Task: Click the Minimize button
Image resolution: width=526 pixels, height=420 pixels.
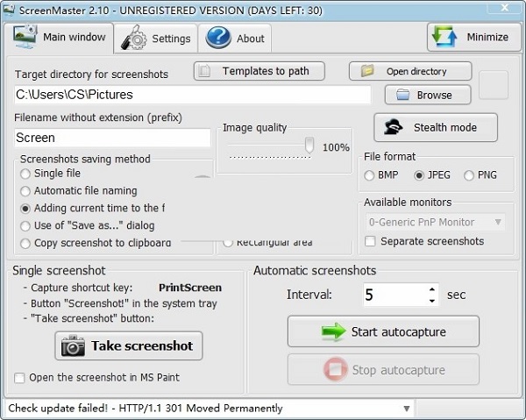Action: point(473,37)
